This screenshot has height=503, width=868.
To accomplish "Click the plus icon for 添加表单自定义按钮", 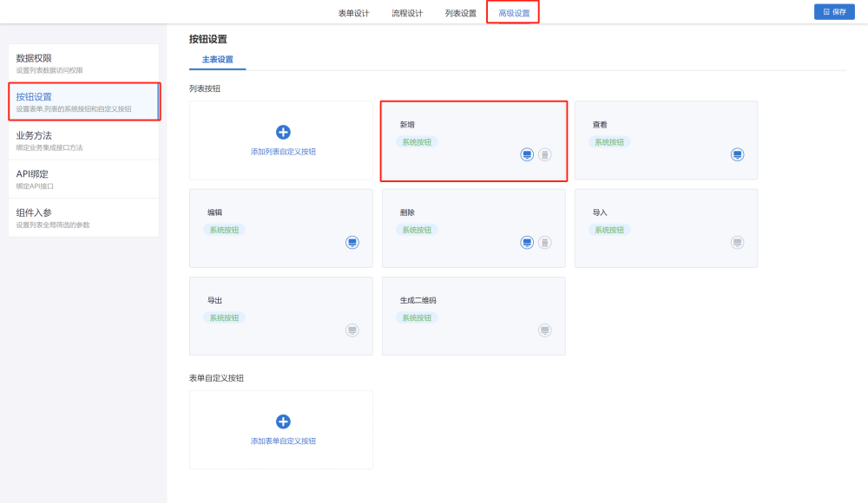I will click(283, 421).
